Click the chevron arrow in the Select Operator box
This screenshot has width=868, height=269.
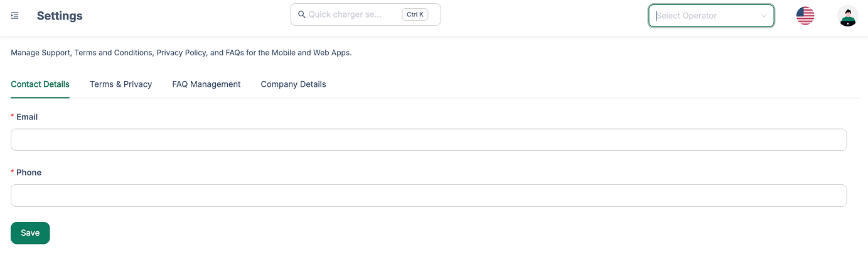click(x=764, y=16)
